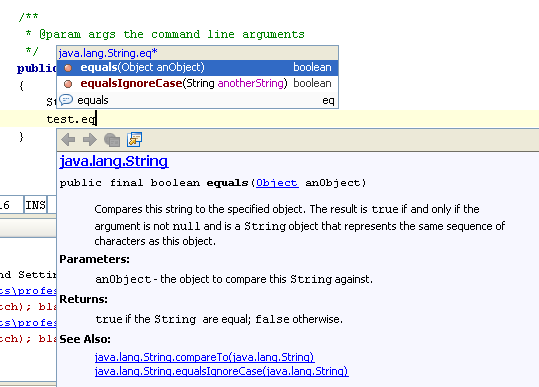Open the java.lang.String heading link
539x387 pixels.
pyautogui.click(x=114, y=161)
